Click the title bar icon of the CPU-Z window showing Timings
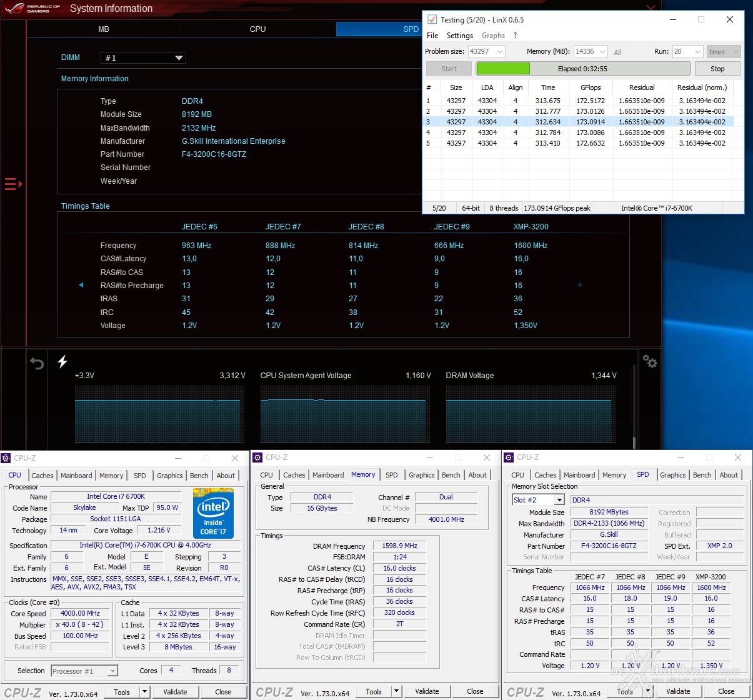 coord(257,457)
